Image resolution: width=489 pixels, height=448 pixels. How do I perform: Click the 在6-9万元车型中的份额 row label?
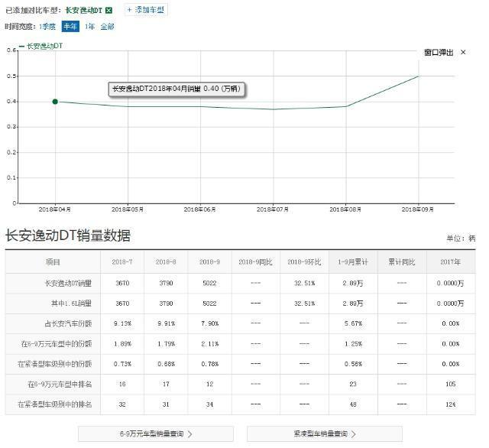point(57,344)
